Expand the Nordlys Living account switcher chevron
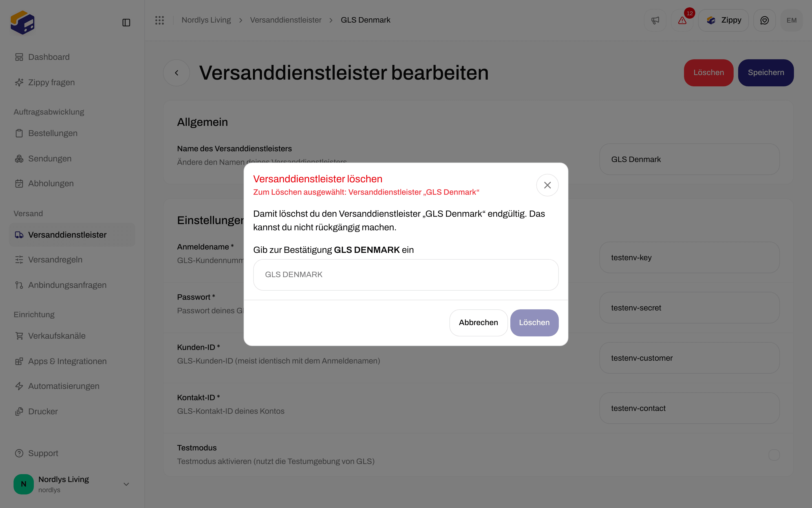Screen dimensions: 812x508 point(126,484)
